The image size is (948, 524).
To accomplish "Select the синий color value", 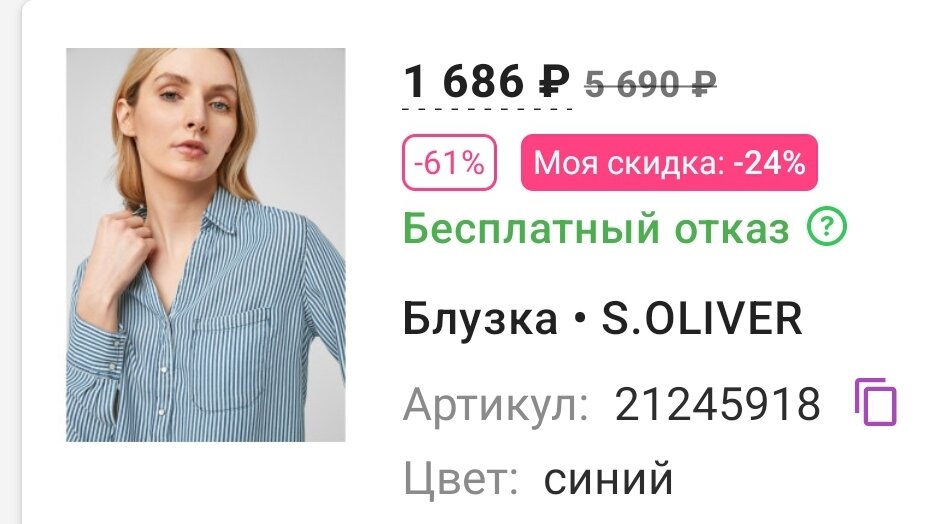I will [x=608, y=479].
